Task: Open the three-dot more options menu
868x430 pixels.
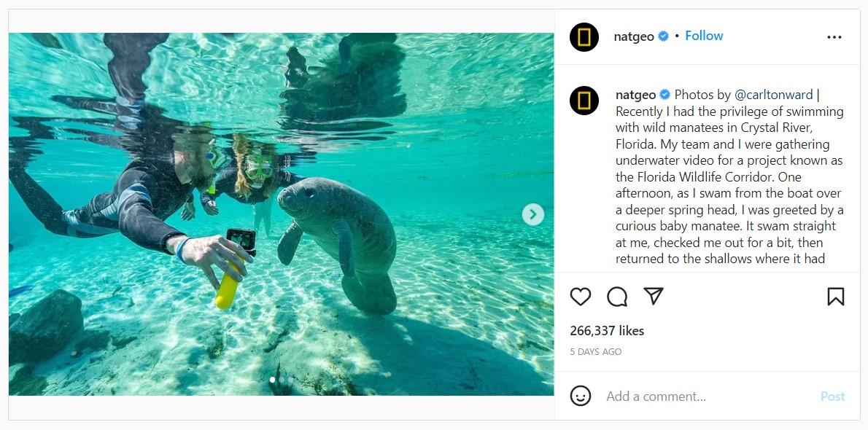Action: coord(834,37)
